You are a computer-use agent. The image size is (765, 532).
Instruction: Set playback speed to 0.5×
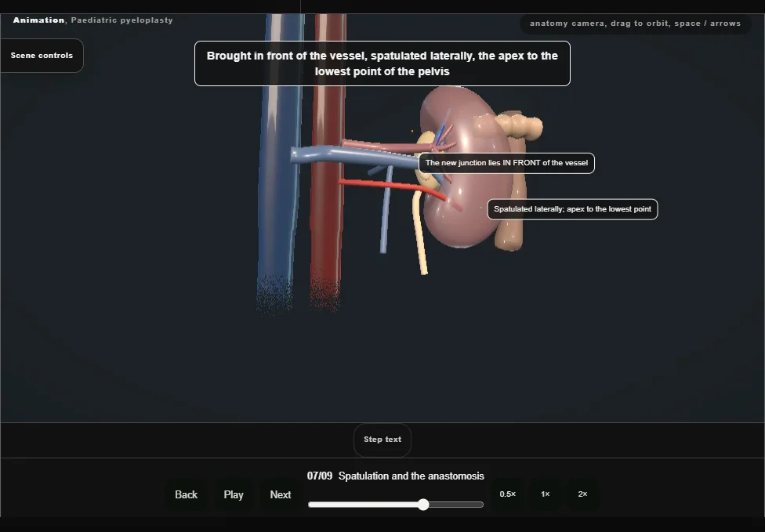coord(507,494)
